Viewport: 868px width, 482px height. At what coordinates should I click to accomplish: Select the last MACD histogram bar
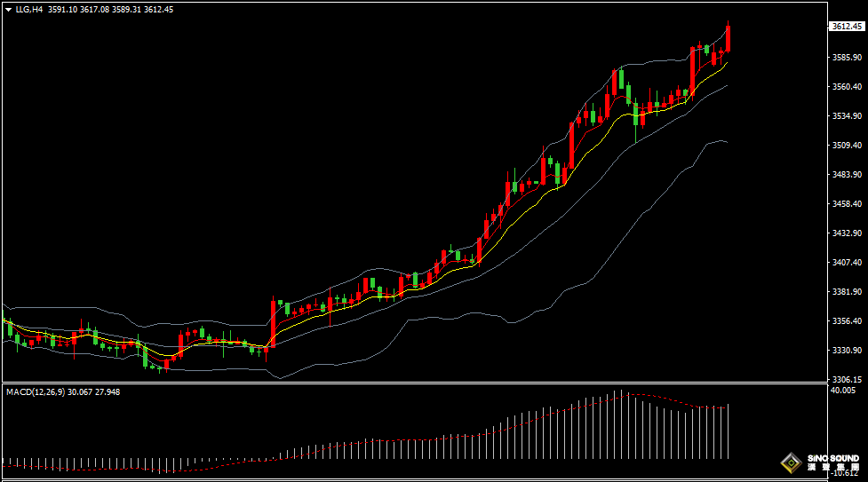click(728, 431)
